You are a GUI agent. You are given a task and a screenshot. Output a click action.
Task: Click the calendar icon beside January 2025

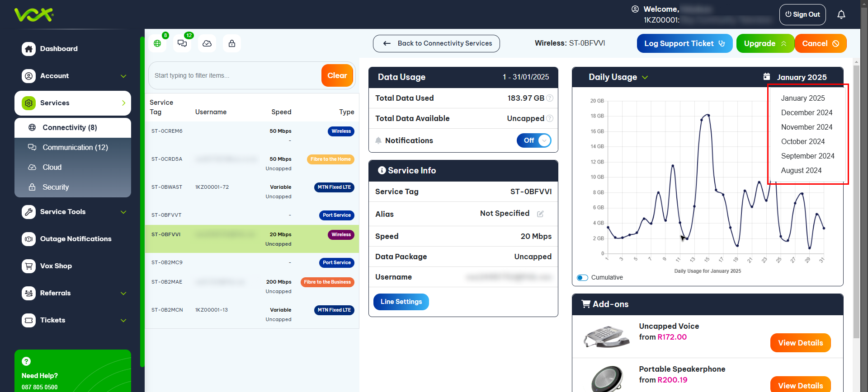[x=767, y=77]
